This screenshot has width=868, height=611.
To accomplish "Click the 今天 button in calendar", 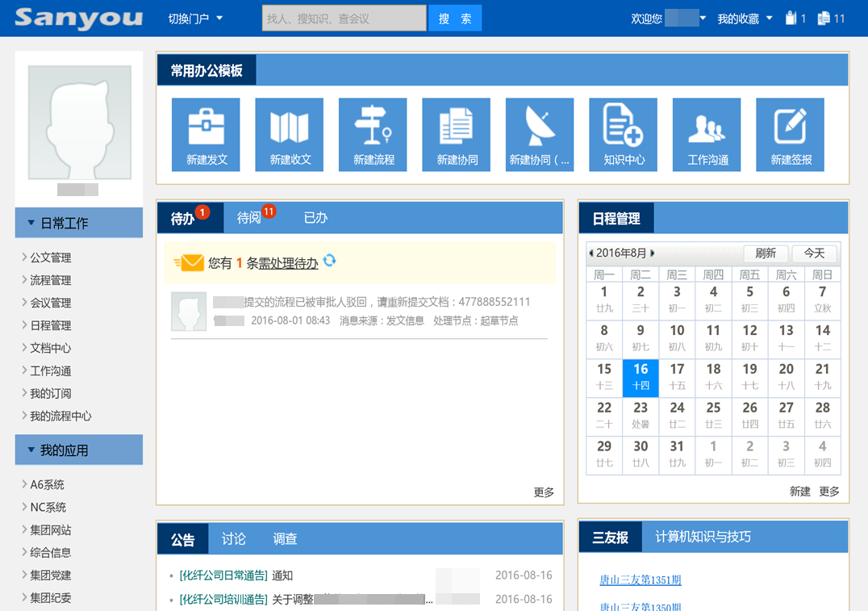I will coord(814,253).
